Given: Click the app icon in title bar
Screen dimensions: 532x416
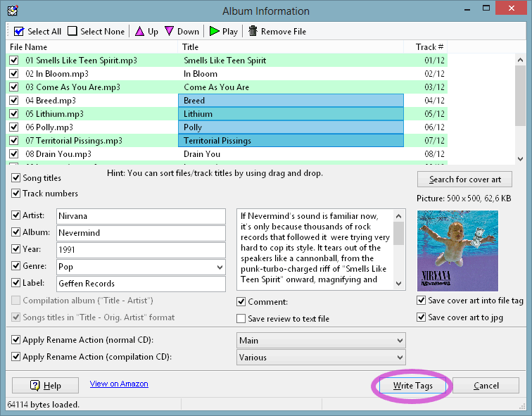Looking at the screenshot, I should (12, 11).
